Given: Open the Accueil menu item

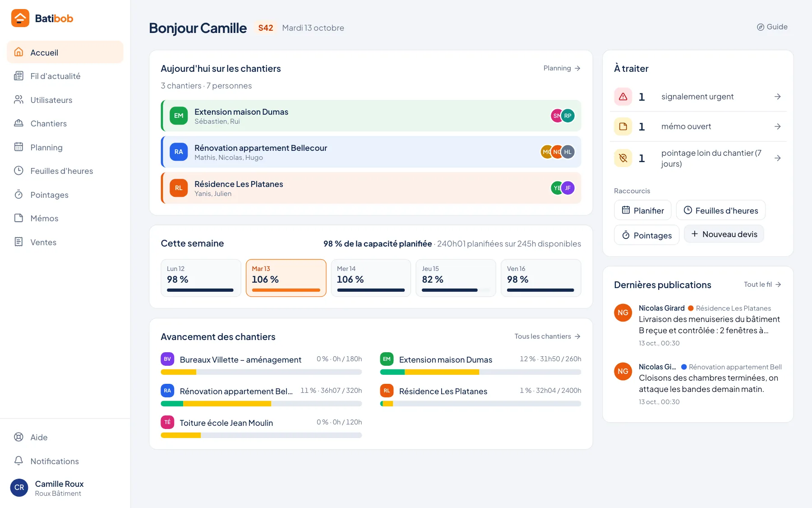Looking at the screenshot, I should 65,52.
